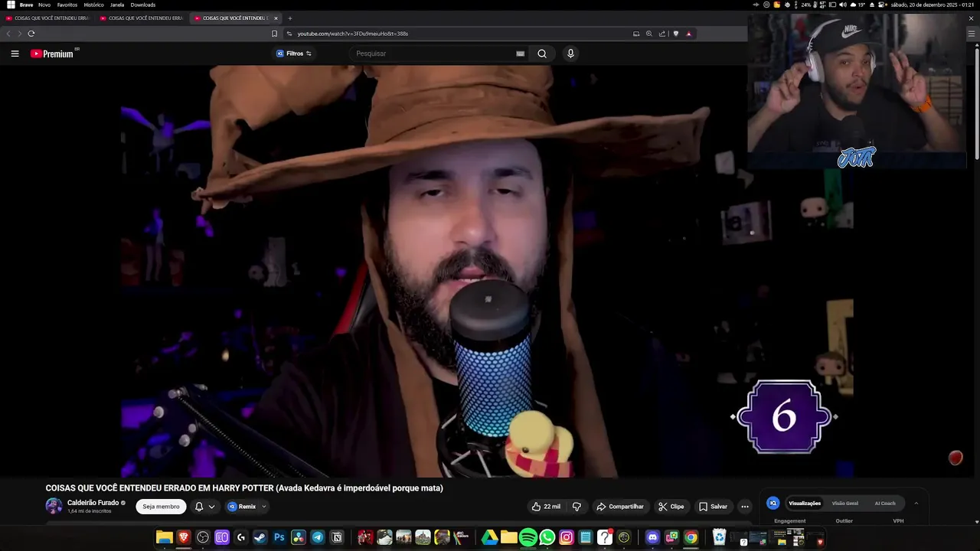Open Brave Shields lion icon in address bar
Image resolution: width=980 pixels, height=551 pixels.
click(675, 34)
